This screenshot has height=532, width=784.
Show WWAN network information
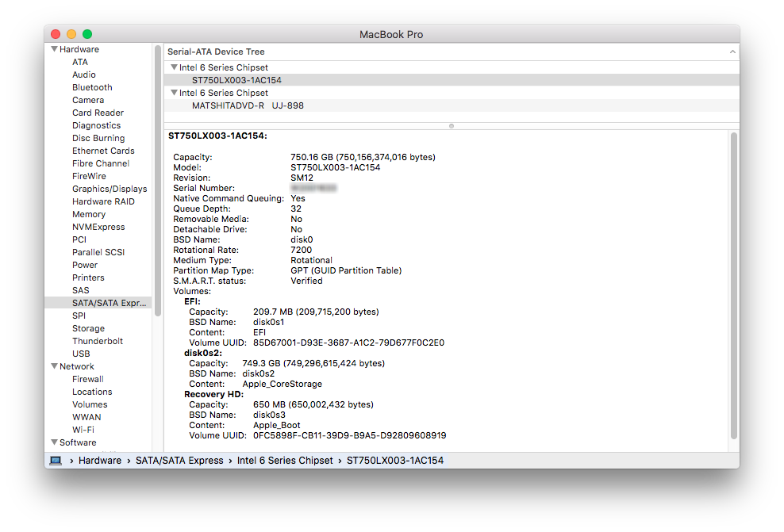86,417
